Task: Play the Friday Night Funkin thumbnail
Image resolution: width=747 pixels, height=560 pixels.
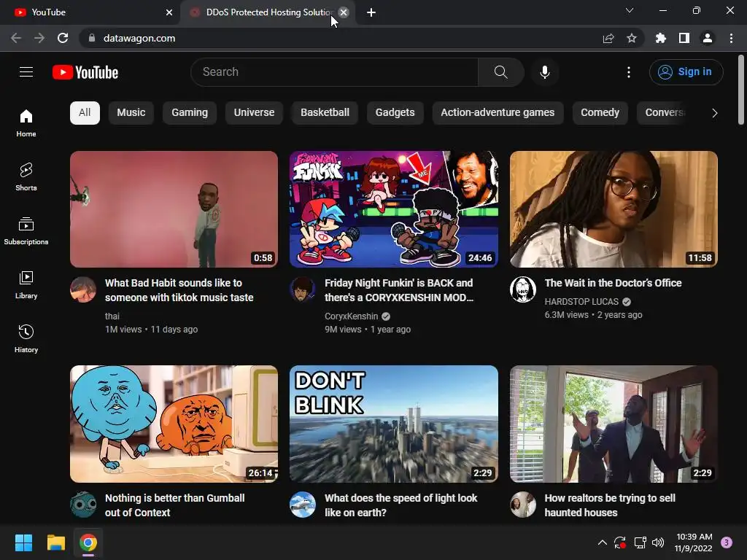Action: click(394, 209)
